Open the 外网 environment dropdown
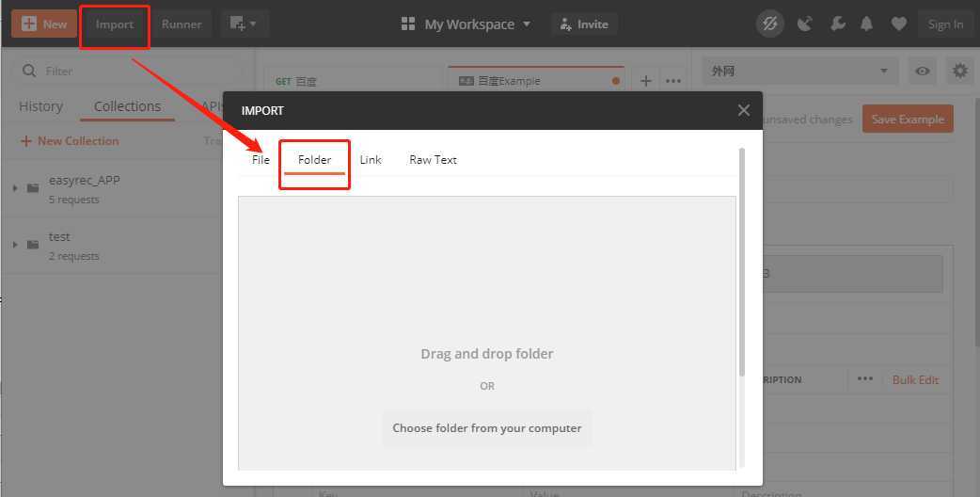Viewport: 980px width, 497px height. 800,72
